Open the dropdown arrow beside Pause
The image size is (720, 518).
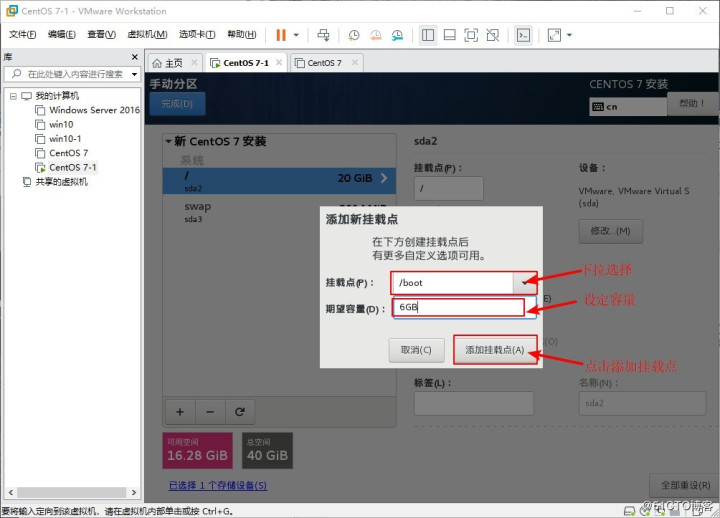coord(296,35)
